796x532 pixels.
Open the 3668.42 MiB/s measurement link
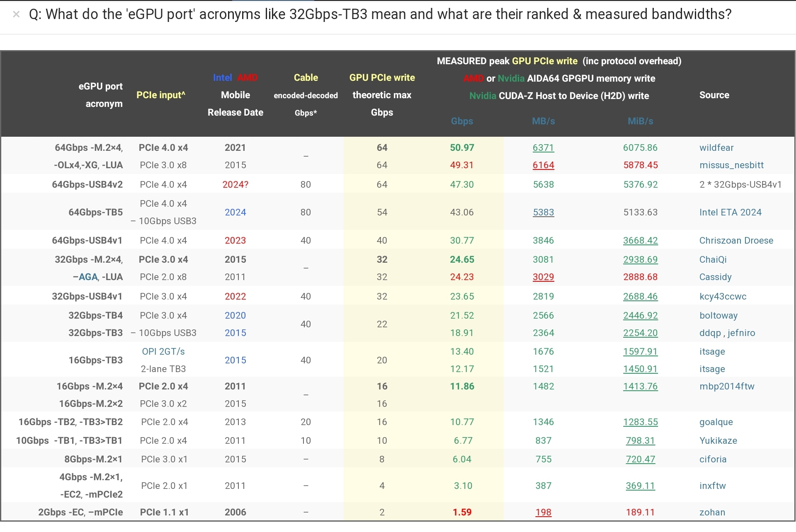(x=640, y=241)
